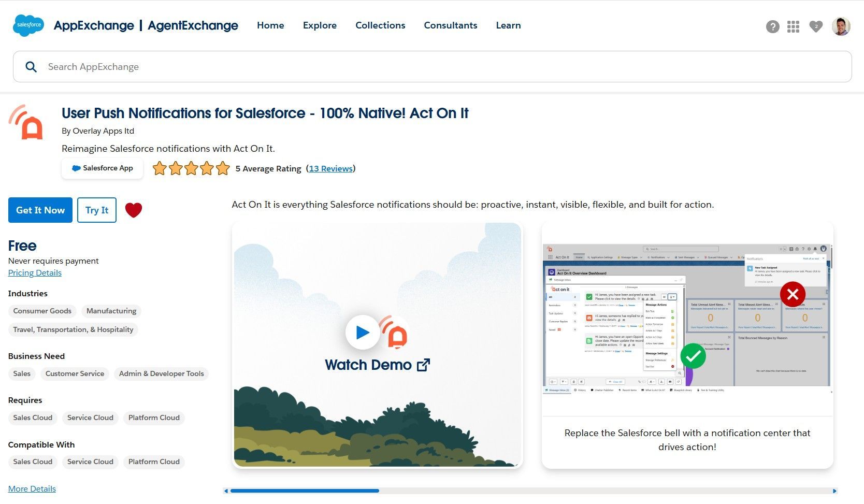The height and width of the screenshot is (504, 864).
Task: Click Service Cloud under Requires
Action: (90, 417)
